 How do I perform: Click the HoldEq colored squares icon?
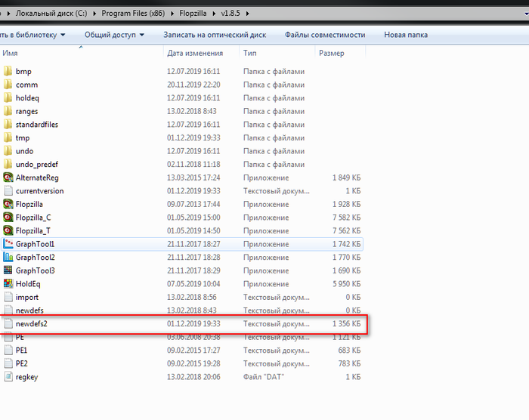[x=8, y=284]
